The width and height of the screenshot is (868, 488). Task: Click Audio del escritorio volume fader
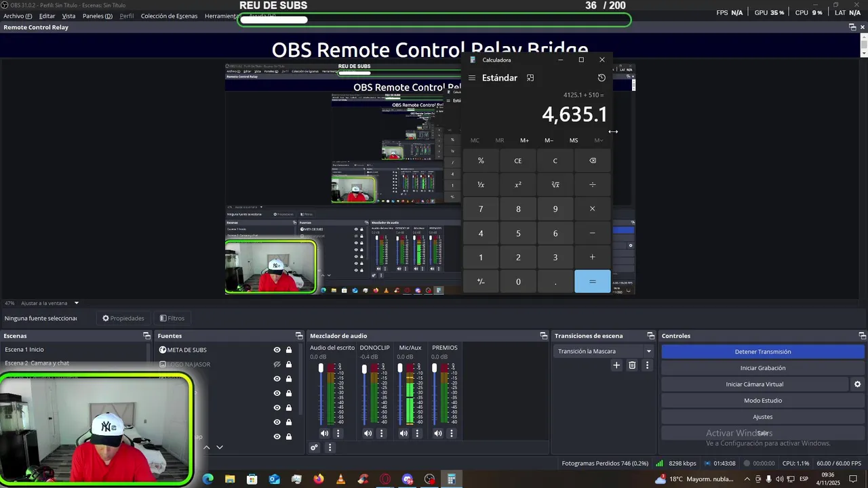(x=321, y=369)
